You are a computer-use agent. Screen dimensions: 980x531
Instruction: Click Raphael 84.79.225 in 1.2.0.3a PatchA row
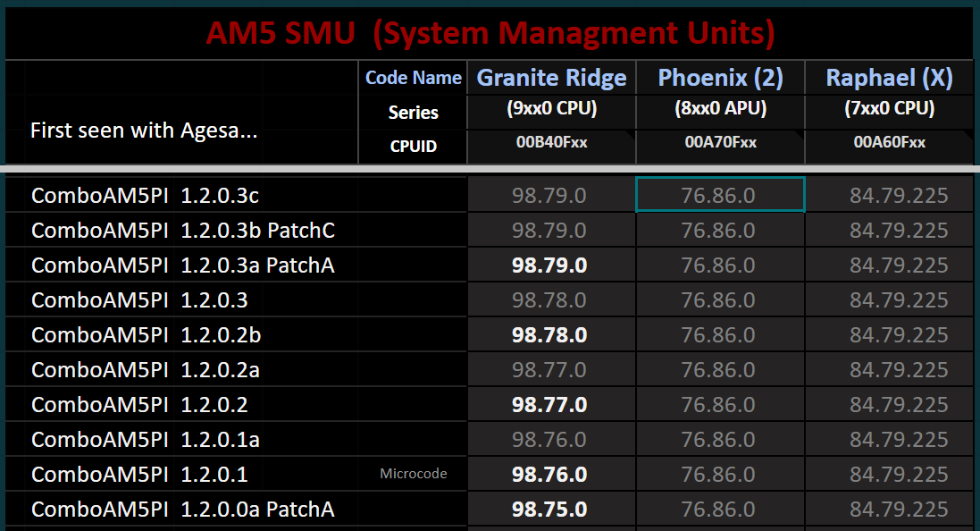tap(890, 265)
